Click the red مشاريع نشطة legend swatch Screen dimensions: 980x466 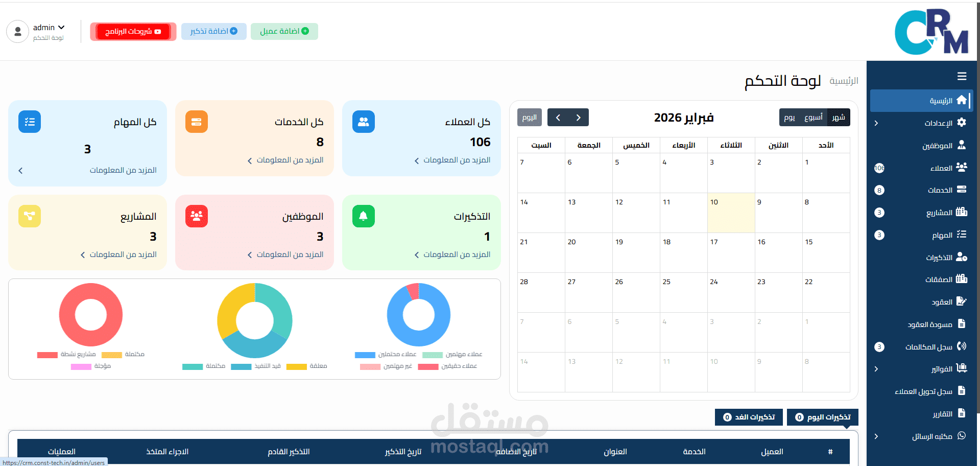pos(47,355)
